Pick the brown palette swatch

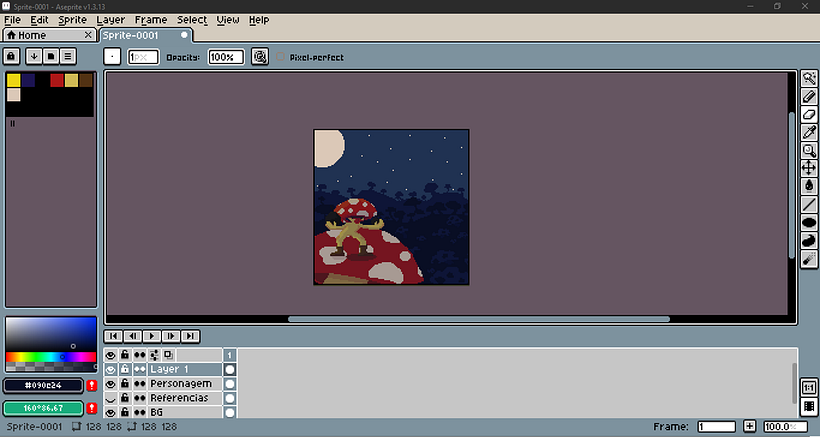(86, 80)
